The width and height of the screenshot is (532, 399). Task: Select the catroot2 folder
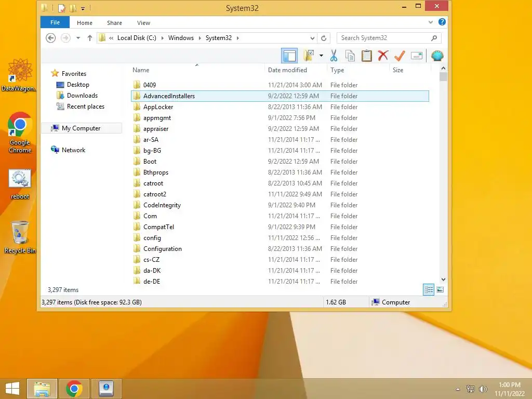tap(280, 194)
